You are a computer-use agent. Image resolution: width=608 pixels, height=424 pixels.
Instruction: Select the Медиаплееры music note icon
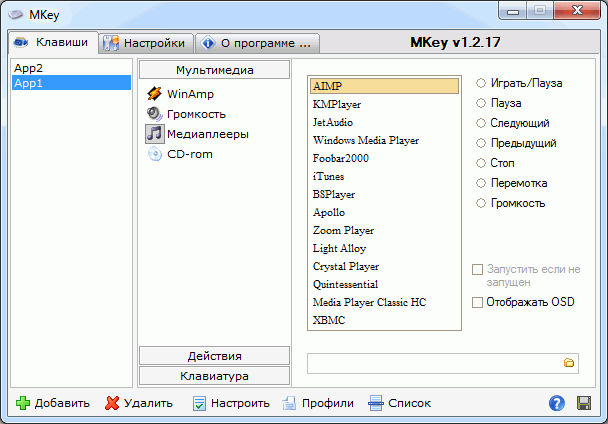point(155,134)
